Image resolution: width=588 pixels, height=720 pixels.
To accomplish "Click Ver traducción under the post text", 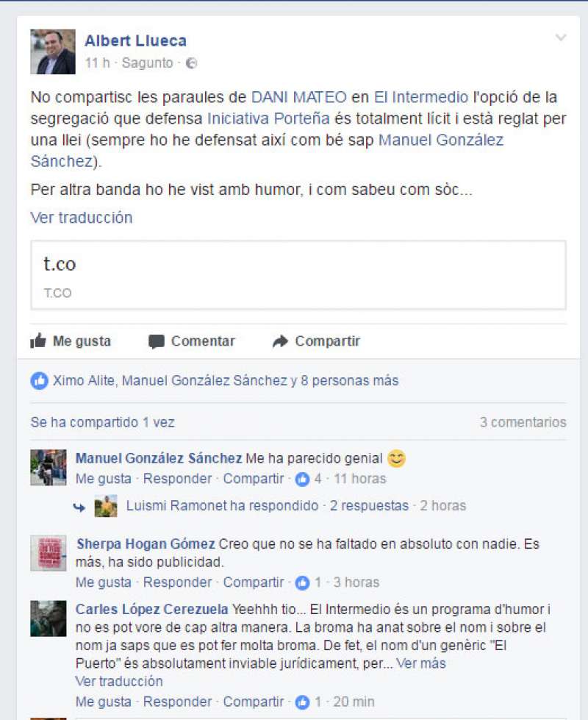I will (82, 218).
